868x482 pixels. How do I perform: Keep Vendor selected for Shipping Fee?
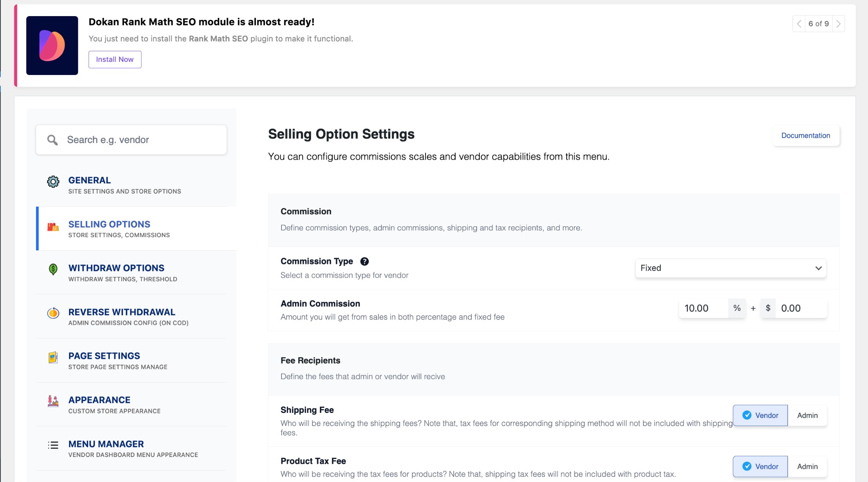pyautogui.click(x=760, y=416)
